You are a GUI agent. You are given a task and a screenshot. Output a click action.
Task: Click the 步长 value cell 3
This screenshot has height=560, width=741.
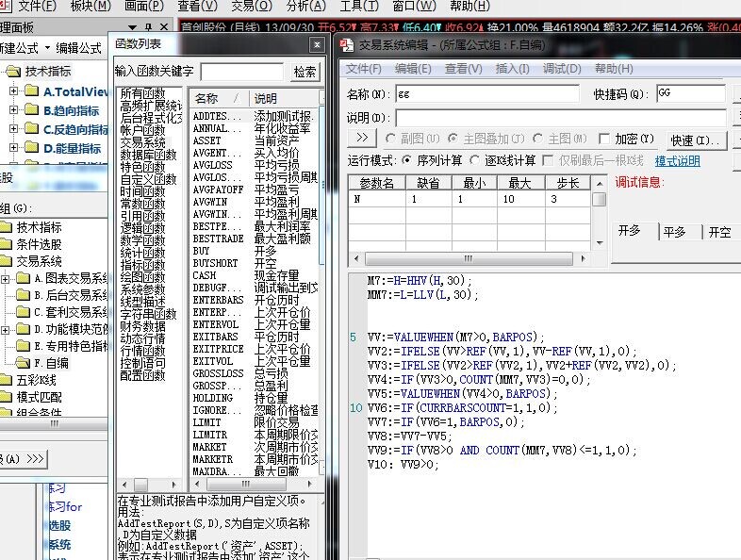coord(568,199)
